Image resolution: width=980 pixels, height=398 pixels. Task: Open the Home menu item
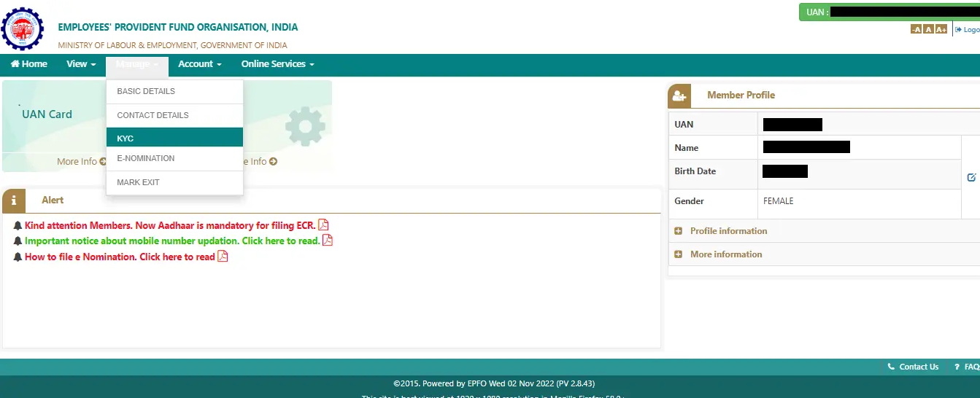tap(29, 64)
